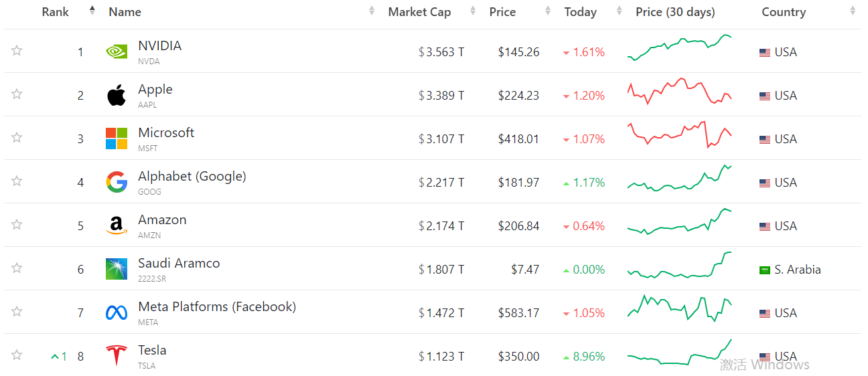Click the Amazon logo icon
Viewport: 868px width, 376px height.
pos(117,225)
